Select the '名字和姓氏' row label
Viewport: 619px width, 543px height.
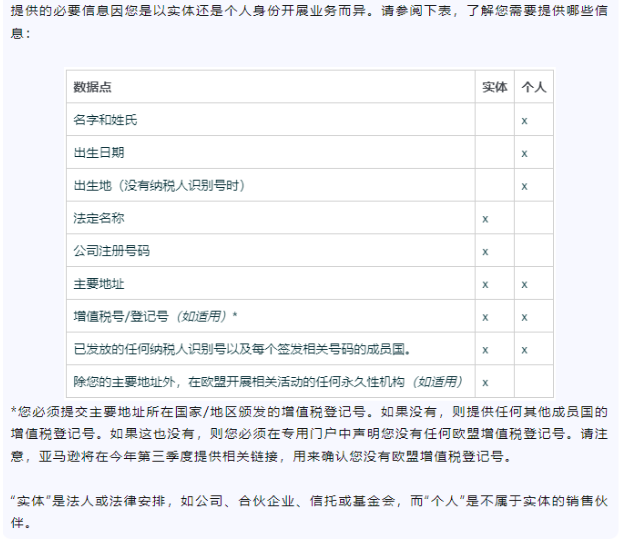tap(105, 120)
